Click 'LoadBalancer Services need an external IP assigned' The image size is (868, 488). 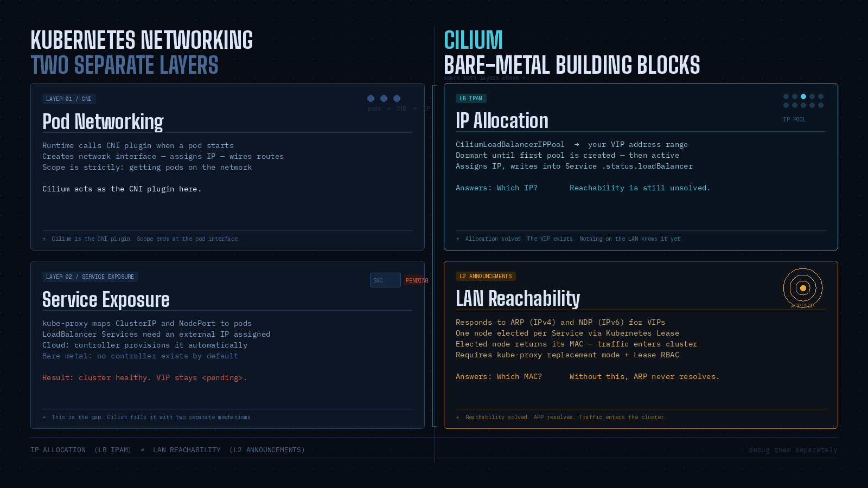coord(156,334)
